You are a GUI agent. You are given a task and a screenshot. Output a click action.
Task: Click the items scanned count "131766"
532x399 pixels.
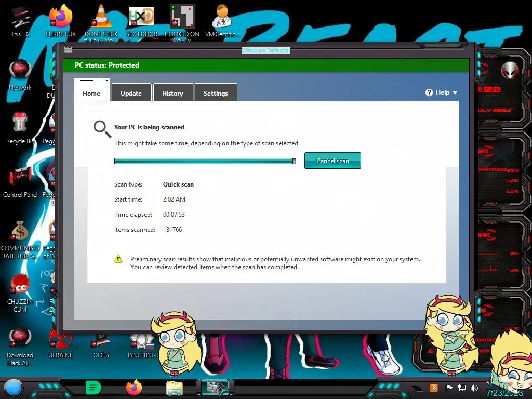(172, 229)
